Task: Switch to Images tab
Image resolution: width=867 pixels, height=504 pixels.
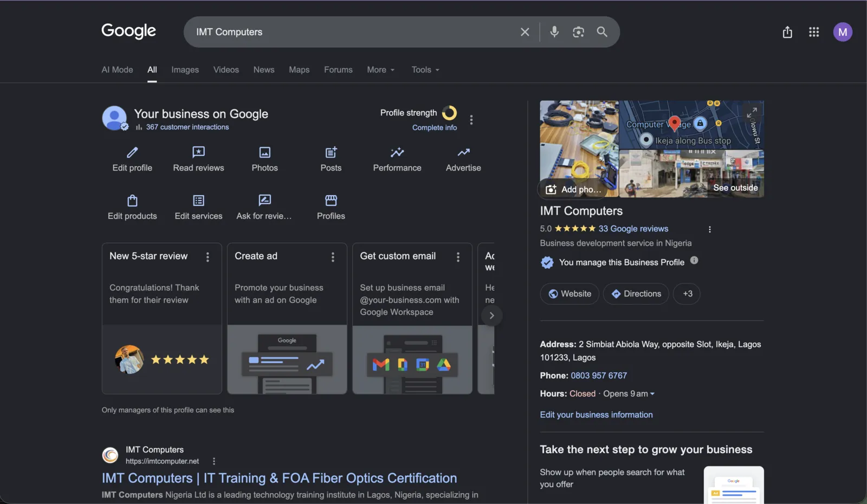Action: click(185, 70)
